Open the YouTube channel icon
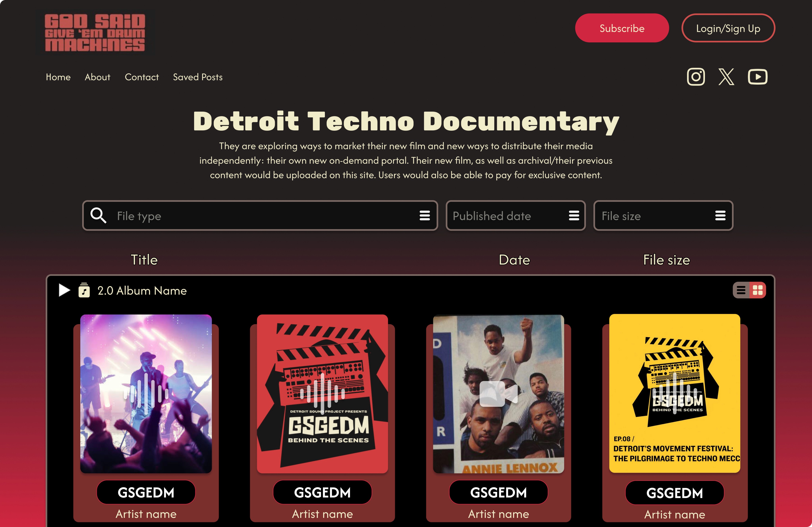Image resolution: width=812 pixels, height=527 pixels. [757, 77]
